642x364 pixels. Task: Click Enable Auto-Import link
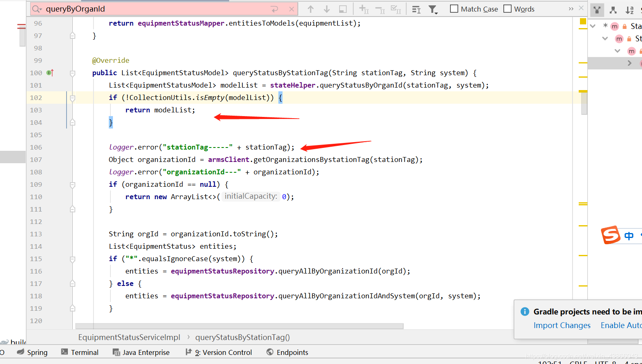[x=621, y=325]
